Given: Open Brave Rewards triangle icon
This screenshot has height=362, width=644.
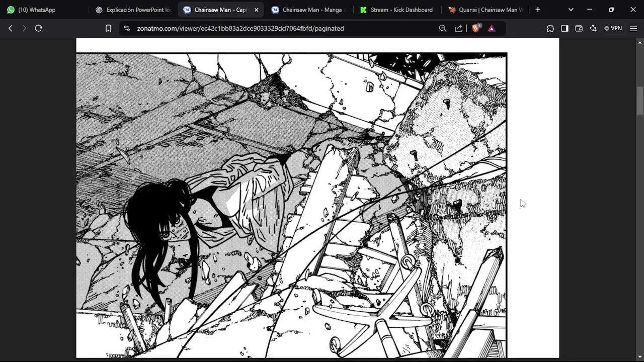Looking at the screenshot, I should click(x=492, y=29).
